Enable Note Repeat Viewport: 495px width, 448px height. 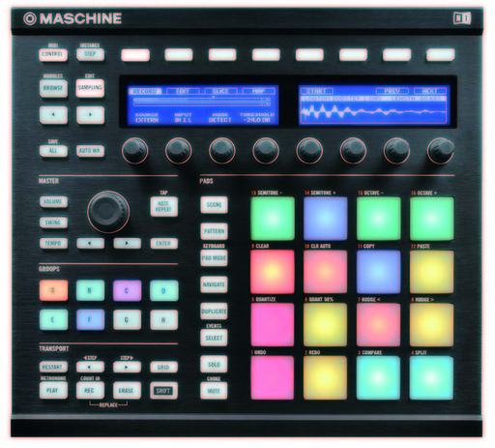click(163, 206)
